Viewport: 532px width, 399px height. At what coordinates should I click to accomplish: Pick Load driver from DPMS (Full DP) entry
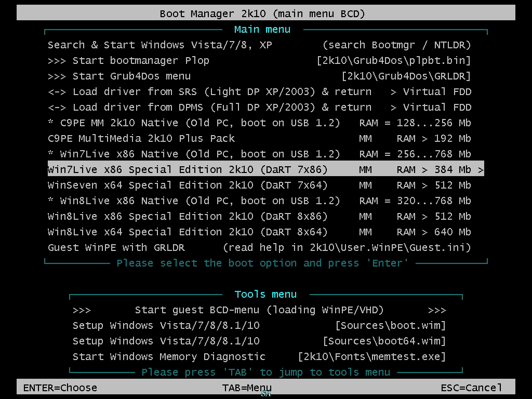click(260, 108)
